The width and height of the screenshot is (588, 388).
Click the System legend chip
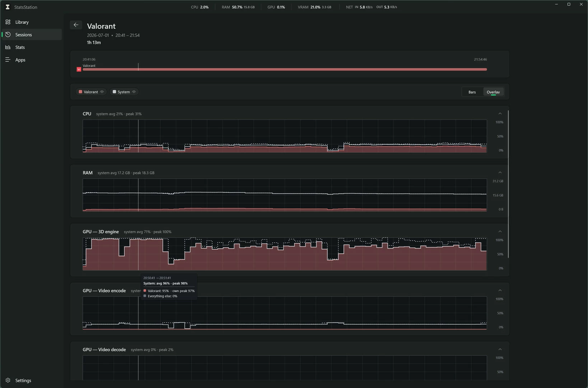(x=124, y=92)
